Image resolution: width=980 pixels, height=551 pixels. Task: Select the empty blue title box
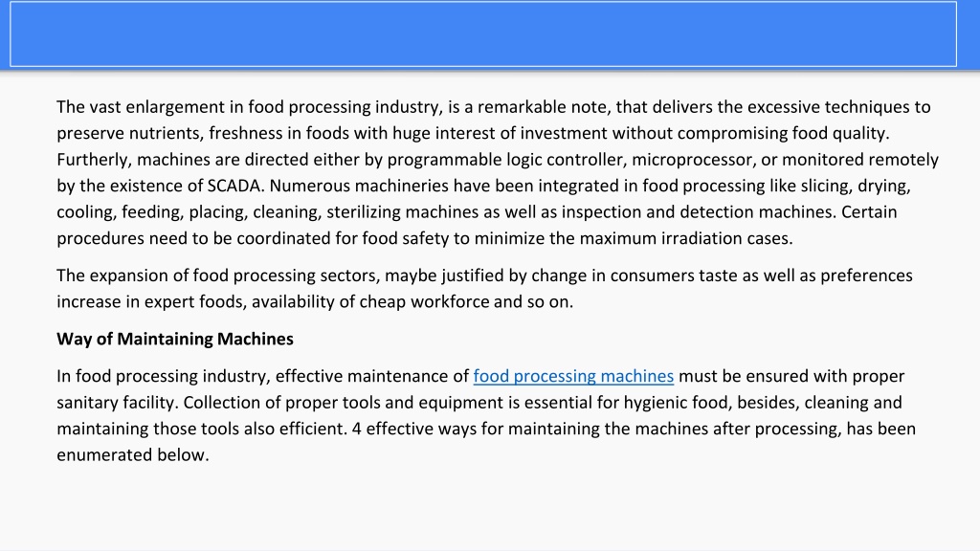pyautogui.click(x=483, y=33)
